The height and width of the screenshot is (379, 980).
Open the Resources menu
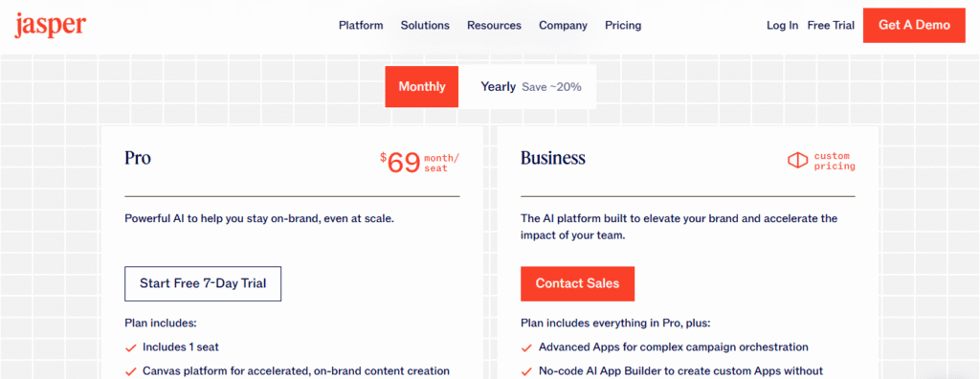[494, 26]
